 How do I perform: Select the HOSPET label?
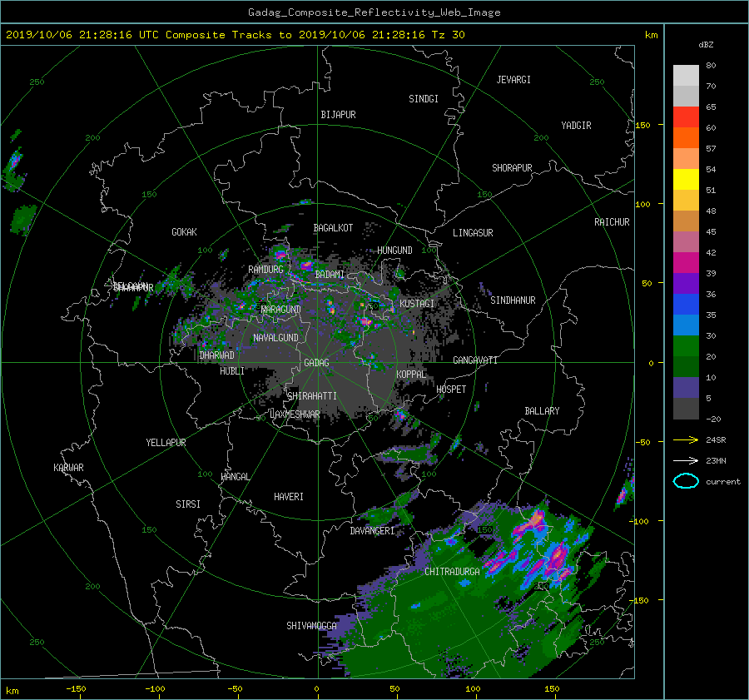[x=451, y=390]
